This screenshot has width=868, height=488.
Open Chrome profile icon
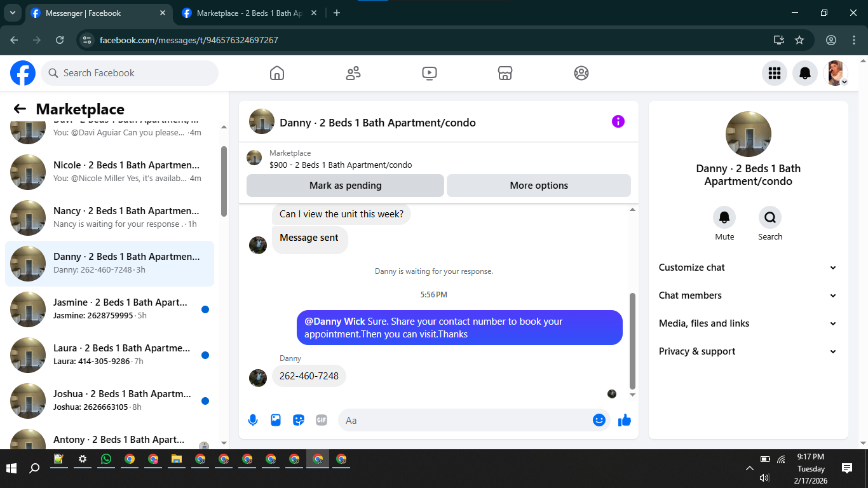(x=831, y=40)
